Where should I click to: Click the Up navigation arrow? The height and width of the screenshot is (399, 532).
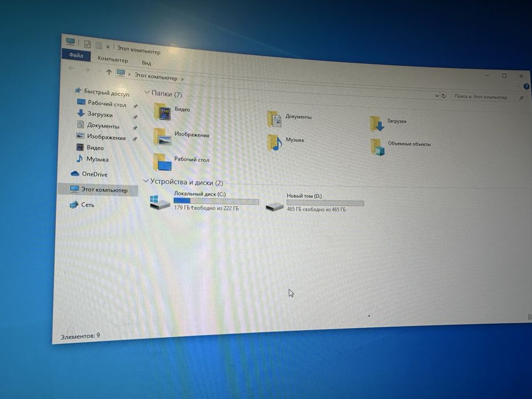(108, 72)
